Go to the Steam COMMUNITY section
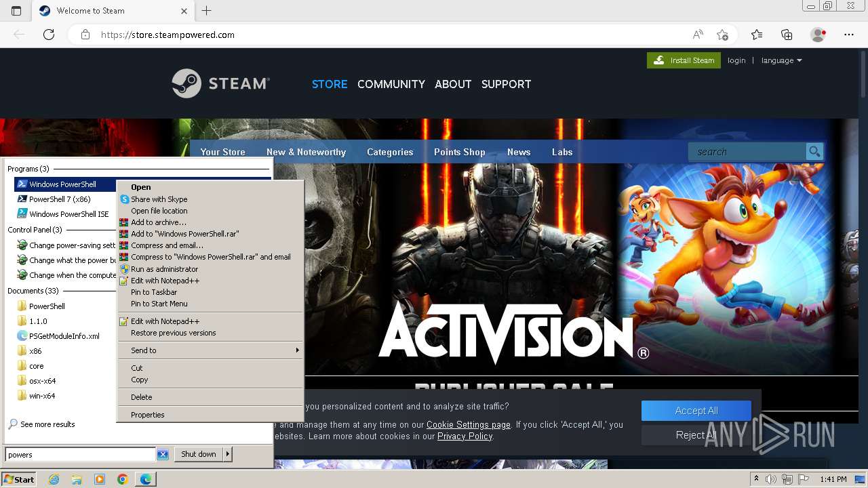 pyautogui.click(x=391, y=84)
